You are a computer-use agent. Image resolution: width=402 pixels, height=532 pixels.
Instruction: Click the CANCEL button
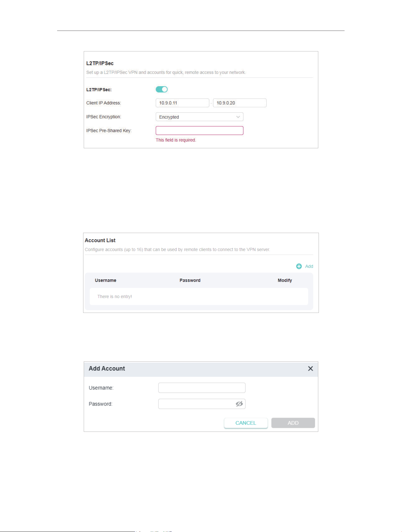246,423
